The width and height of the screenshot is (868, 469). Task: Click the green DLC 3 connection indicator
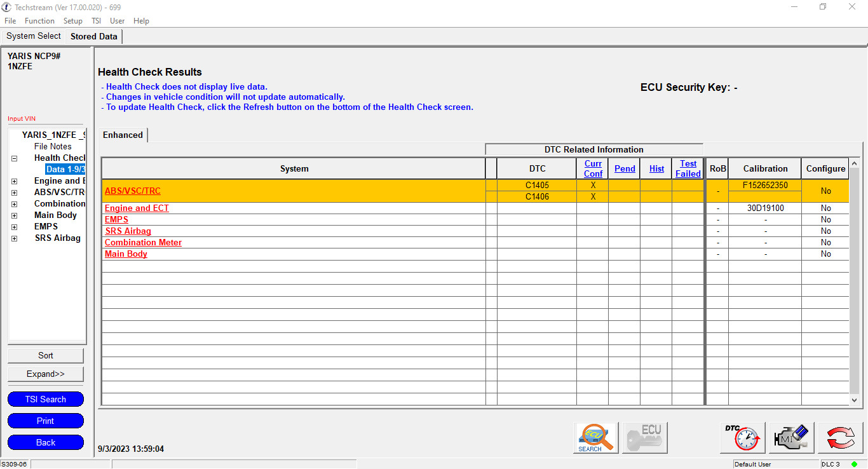point(855,464)
